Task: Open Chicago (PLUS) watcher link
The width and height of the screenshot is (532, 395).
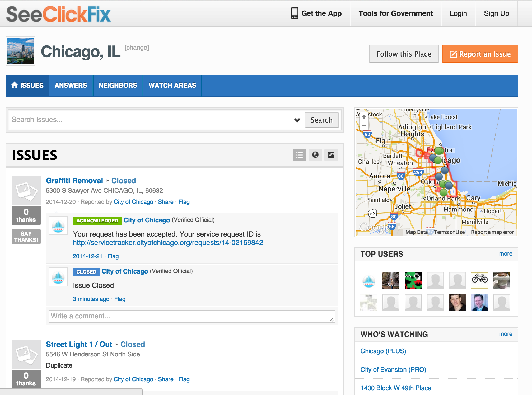Action: pyautogui.click(x=383, y=351)
